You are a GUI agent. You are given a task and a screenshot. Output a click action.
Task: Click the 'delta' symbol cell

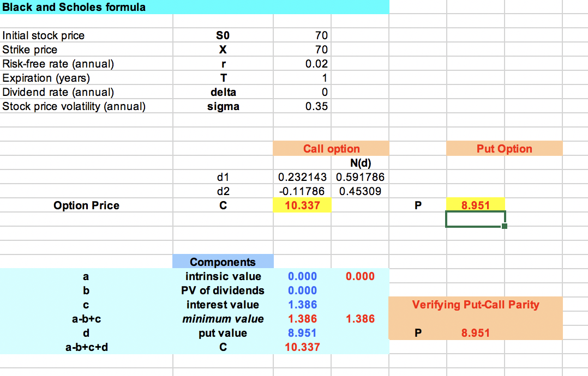point(223,93)
